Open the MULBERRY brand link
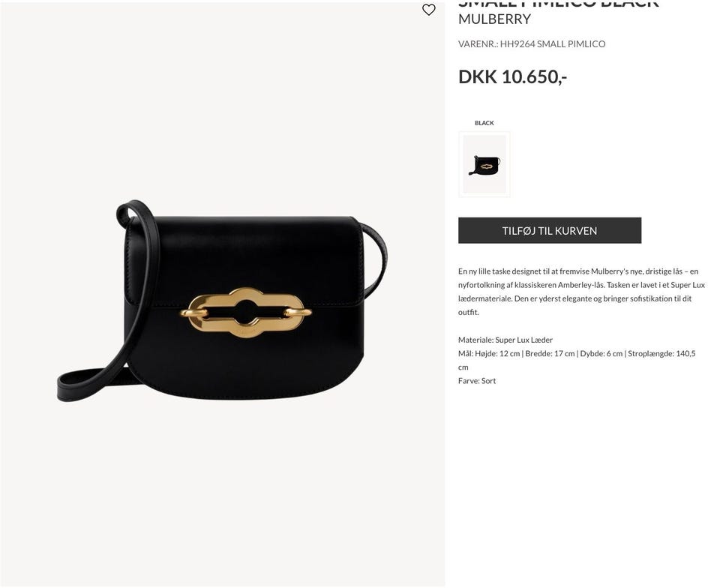 (x=494, y=19)
